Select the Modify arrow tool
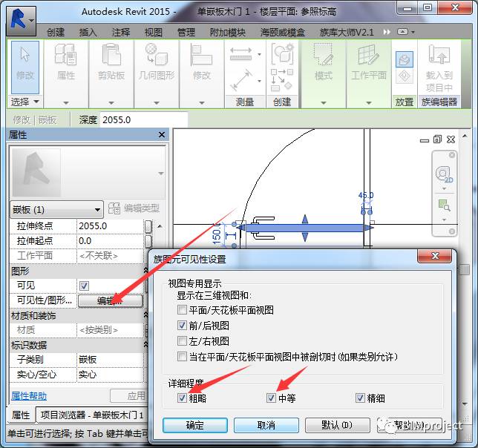The width and height of the screenshot is (478, 448). click(x=25, y=67)
